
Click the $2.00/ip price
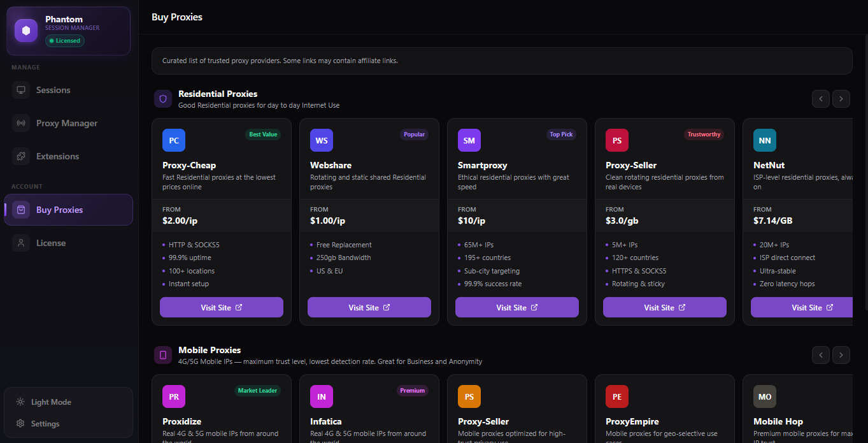[x=180, y=221]
